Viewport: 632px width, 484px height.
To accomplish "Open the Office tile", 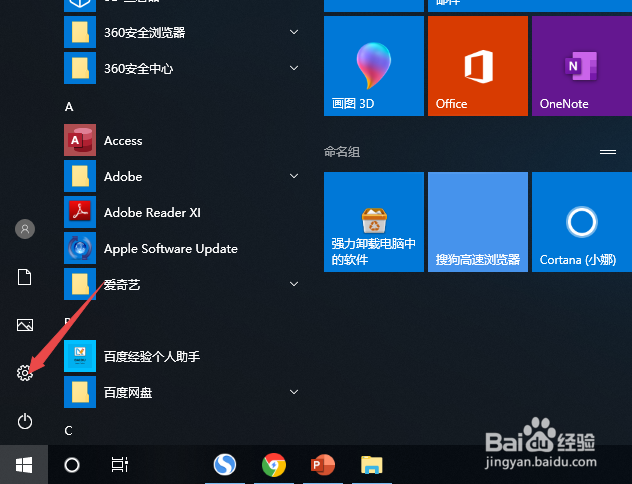I will pos(478,66).
